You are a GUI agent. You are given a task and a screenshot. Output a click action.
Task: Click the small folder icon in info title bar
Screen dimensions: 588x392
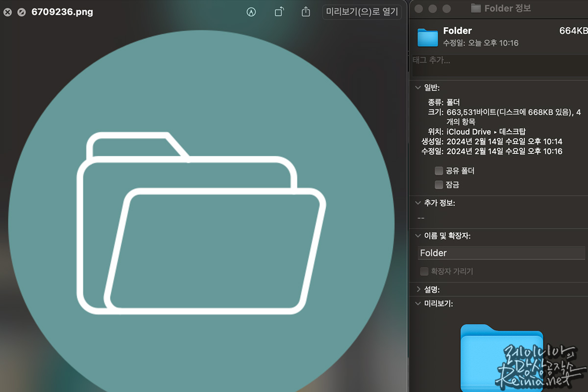coord(475,8)
